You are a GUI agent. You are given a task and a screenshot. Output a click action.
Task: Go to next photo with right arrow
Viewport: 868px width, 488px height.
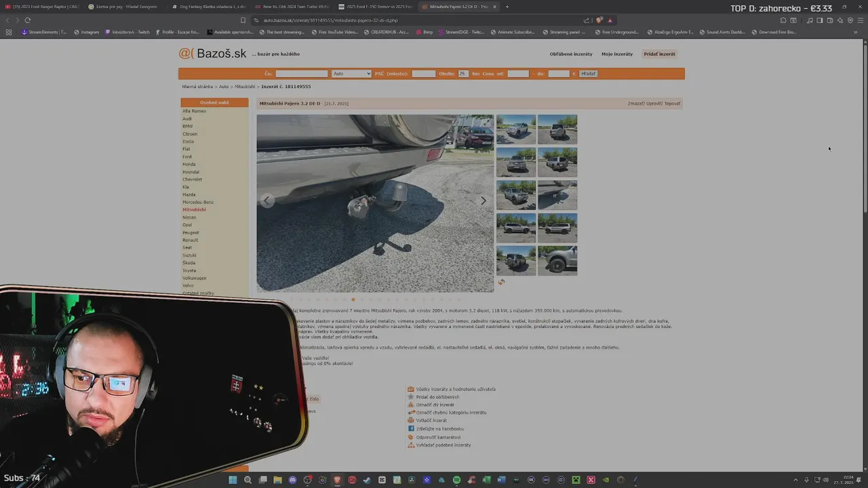[483, 201]
